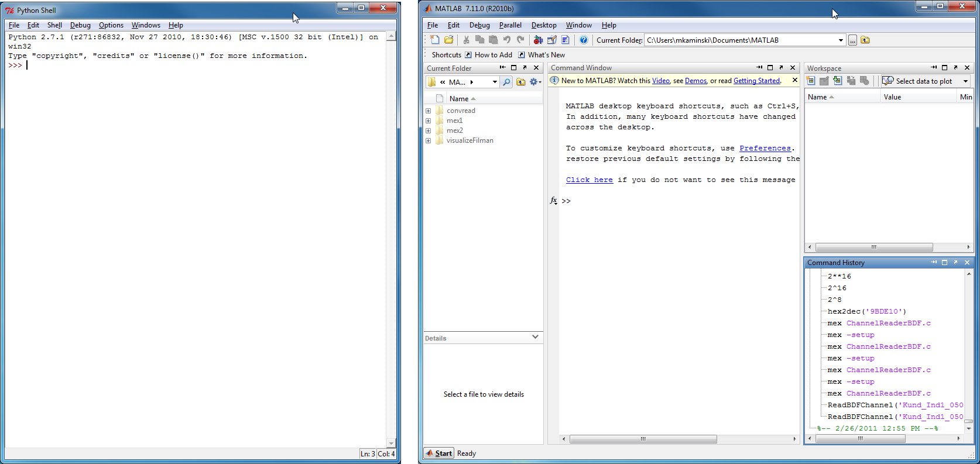Collapse the Details panel chevron
The width and height of the screenshot is (980, 464).
535,337
